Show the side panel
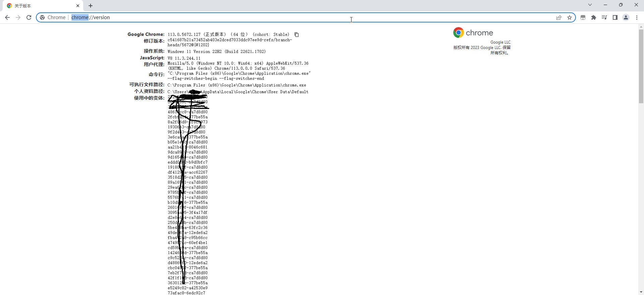 click(x=615, y=17)
